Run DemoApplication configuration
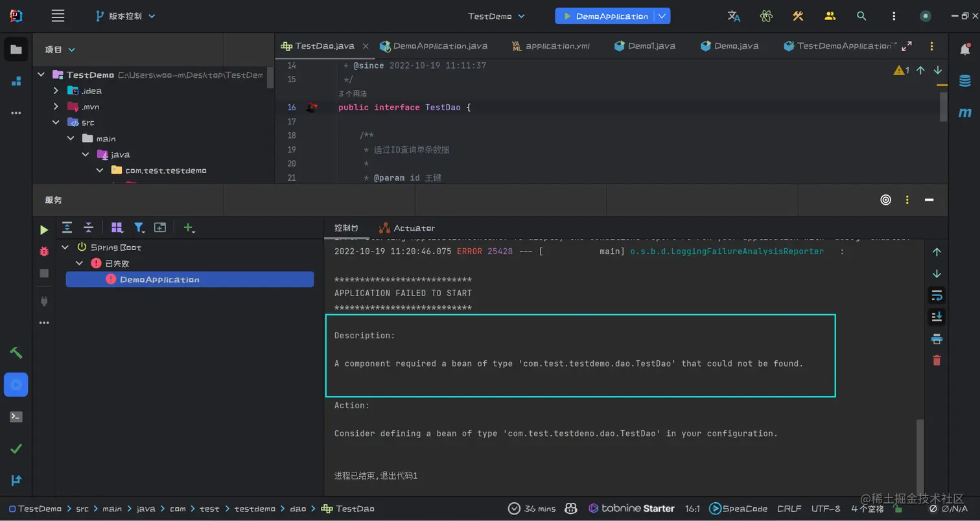The width and height of the screenshot is (980, 521). [605, 16]
